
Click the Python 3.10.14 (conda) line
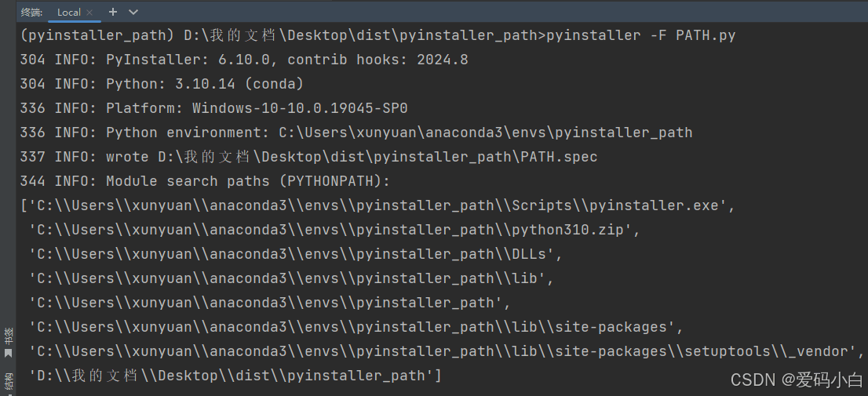point(162,84)
